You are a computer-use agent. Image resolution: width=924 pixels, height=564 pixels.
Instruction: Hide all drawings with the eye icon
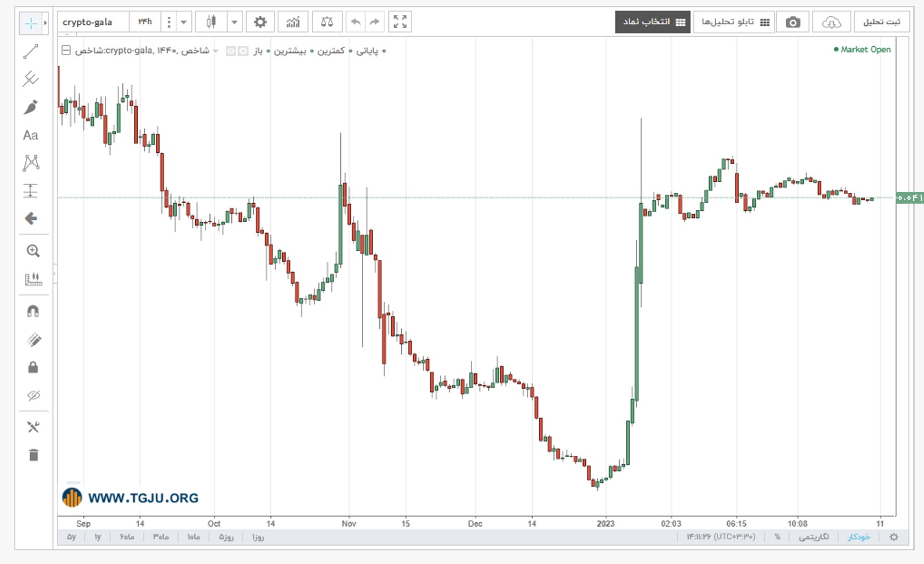(x=33, y=395)
